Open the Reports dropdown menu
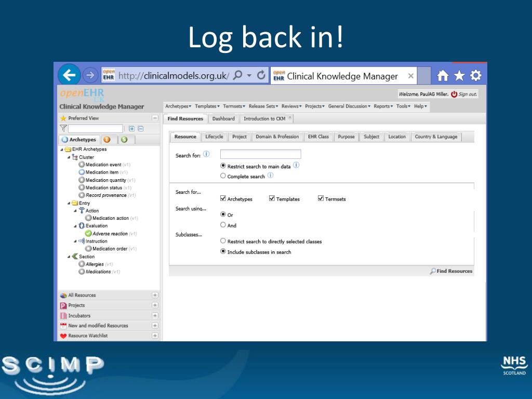Screen dimensions: 532x399 [x=383, y=106]
